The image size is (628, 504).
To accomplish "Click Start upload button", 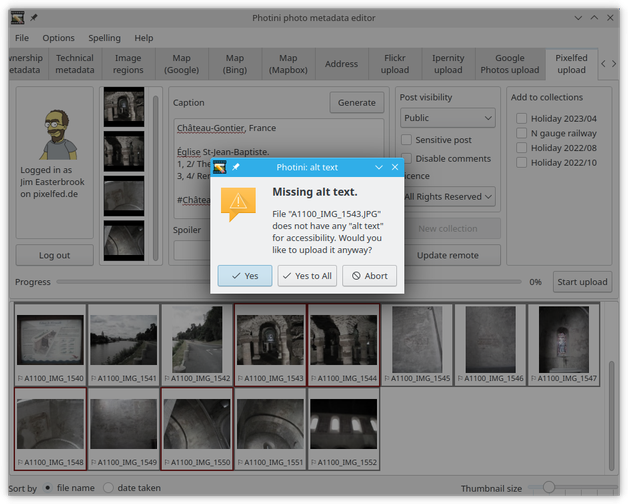I will pyautogui.click(x=582, y=282).
